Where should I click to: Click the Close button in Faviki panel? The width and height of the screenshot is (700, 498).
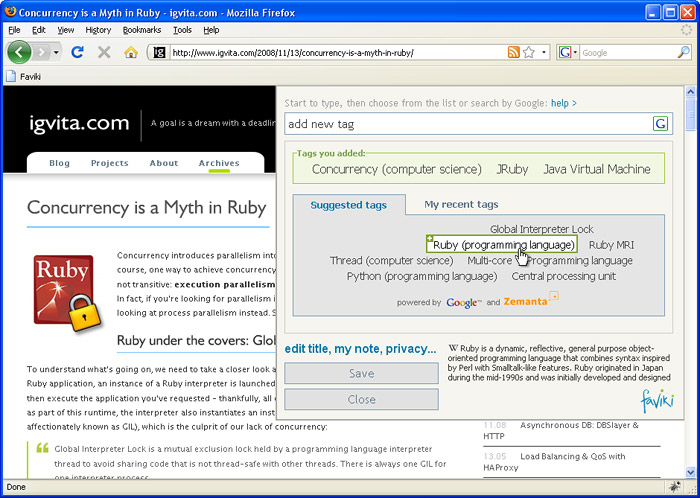(361, 399)
